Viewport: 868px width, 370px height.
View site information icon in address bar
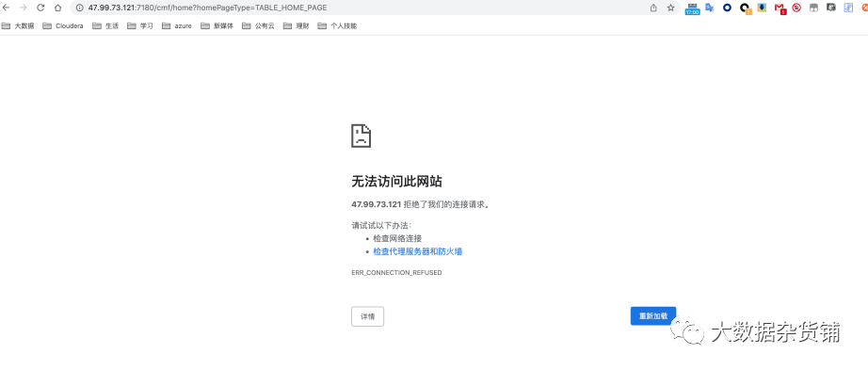(79, 8)
